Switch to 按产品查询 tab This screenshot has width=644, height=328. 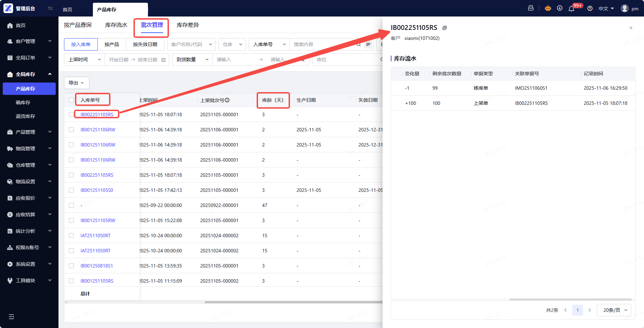click(78, 25)
